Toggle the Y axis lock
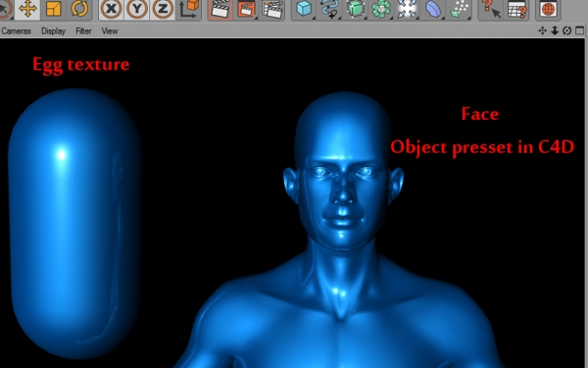 pyautogui.click(x=137, y=8)
